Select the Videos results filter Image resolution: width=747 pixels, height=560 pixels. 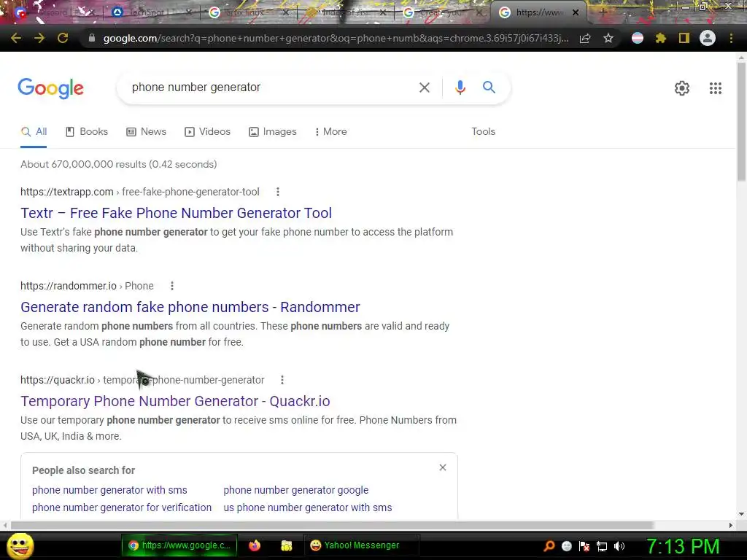207,132
